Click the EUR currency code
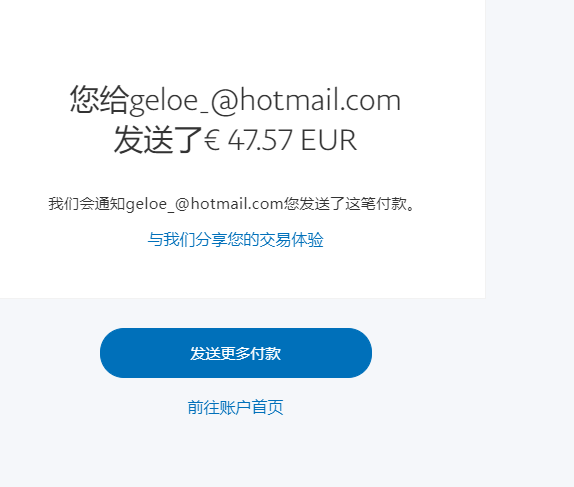574x487 pixels. (x=329, y=140)
